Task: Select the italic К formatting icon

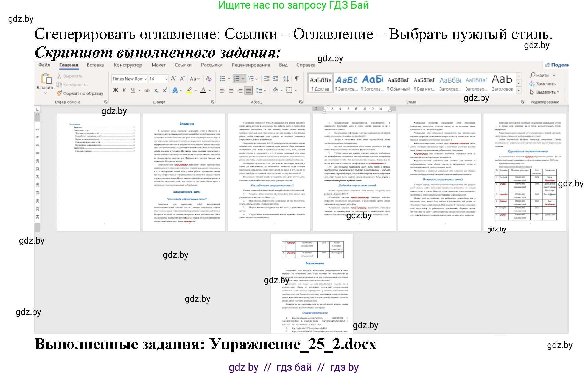Action: (124, 90)
